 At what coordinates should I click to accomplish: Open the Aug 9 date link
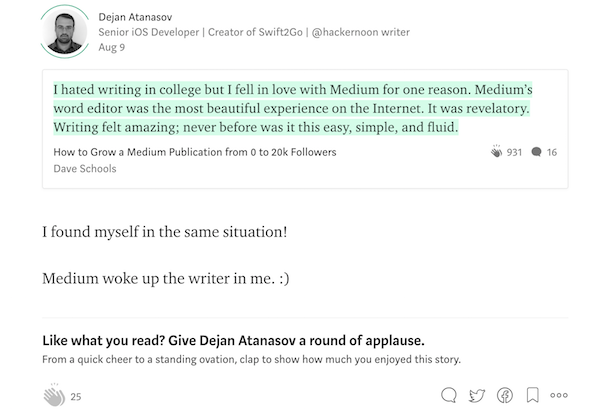click(111, 47)
